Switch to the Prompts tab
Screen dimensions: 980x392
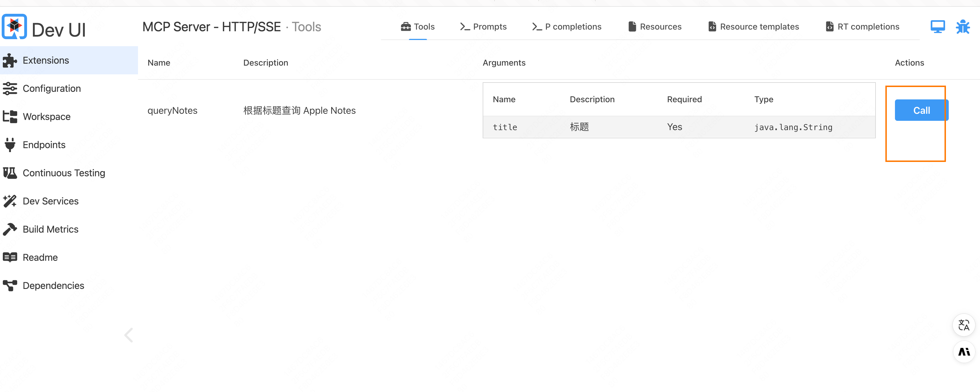[483, 27]
